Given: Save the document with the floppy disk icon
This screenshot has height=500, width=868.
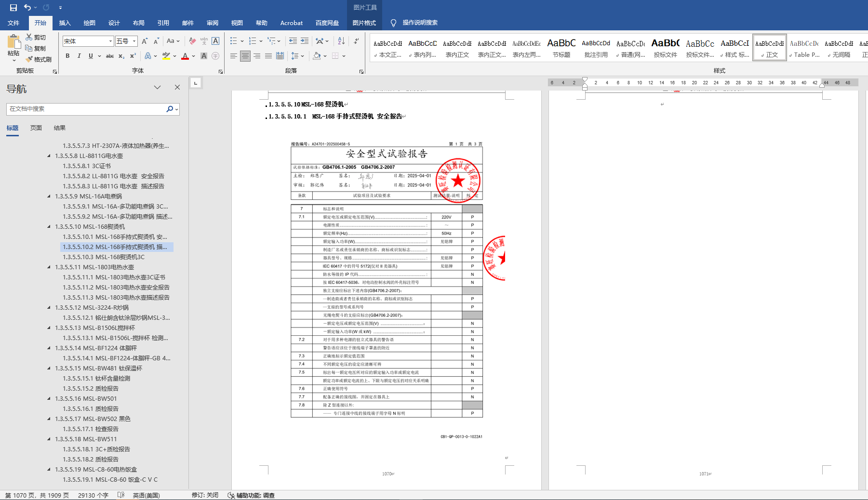Looking at the screenshot, I should [13, 8].
